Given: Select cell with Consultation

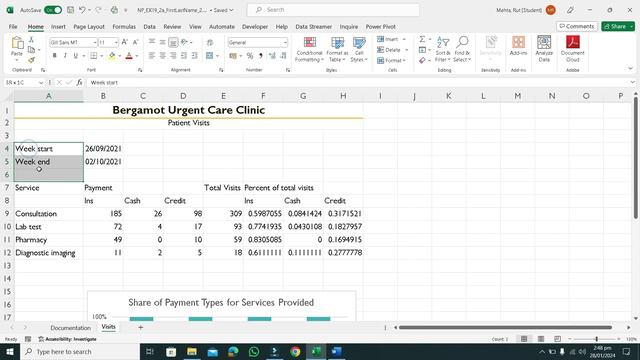Looking at the screenshot, I should coord(49,213).
